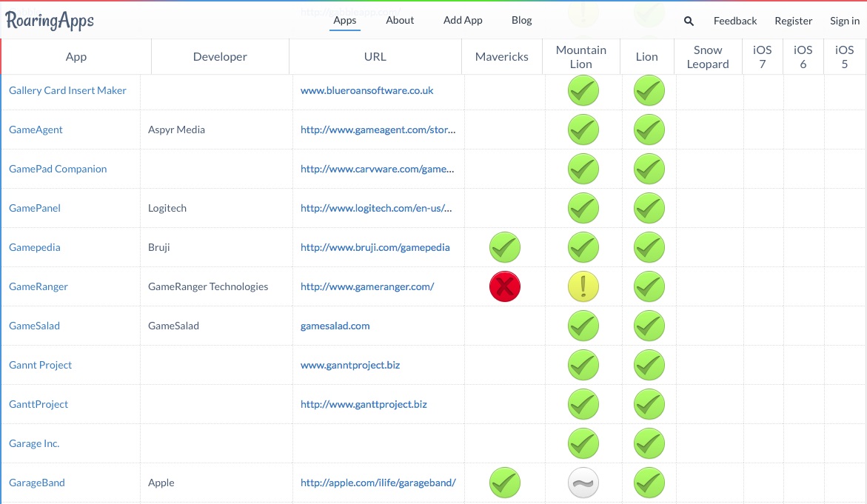Click Lion checkmark for GamePad Companion

tap(649, 169)
